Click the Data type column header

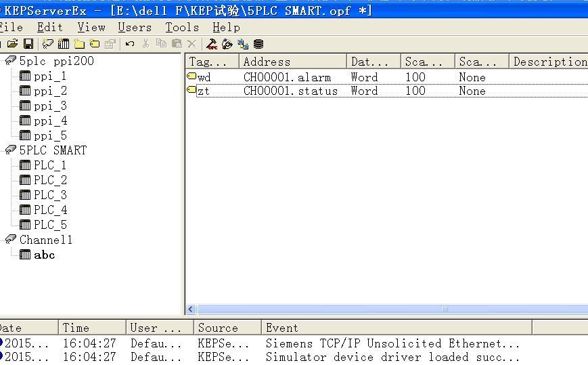click(374, 62)
